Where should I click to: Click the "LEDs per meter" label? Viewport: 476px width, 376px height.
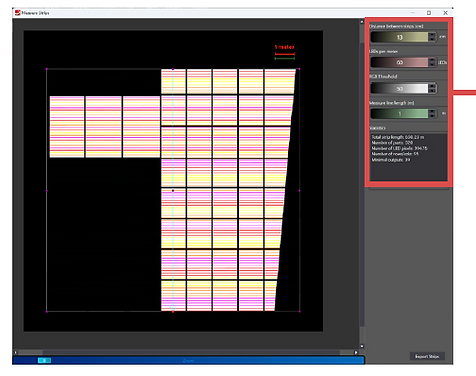(383, 51)
